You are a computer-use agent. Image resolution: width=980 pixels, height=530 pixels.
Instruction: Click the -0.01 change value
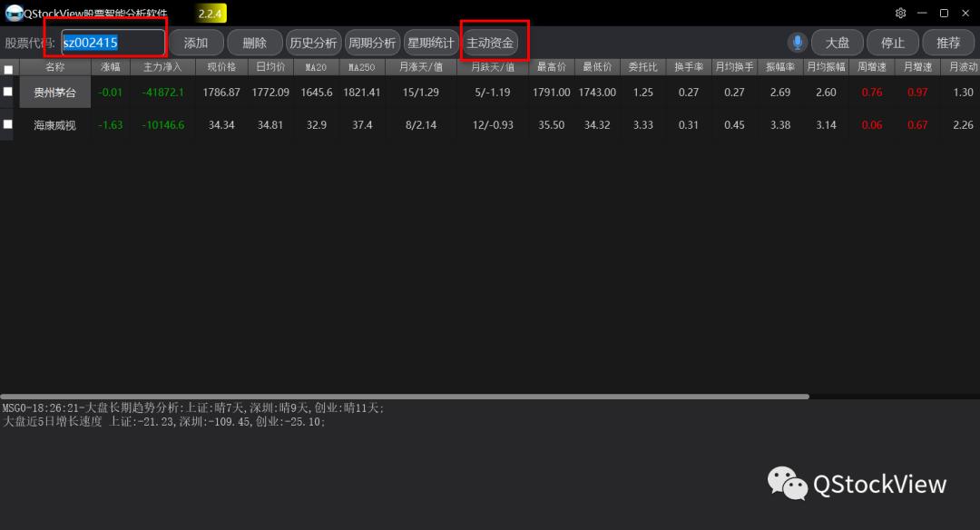pos(110,92)
